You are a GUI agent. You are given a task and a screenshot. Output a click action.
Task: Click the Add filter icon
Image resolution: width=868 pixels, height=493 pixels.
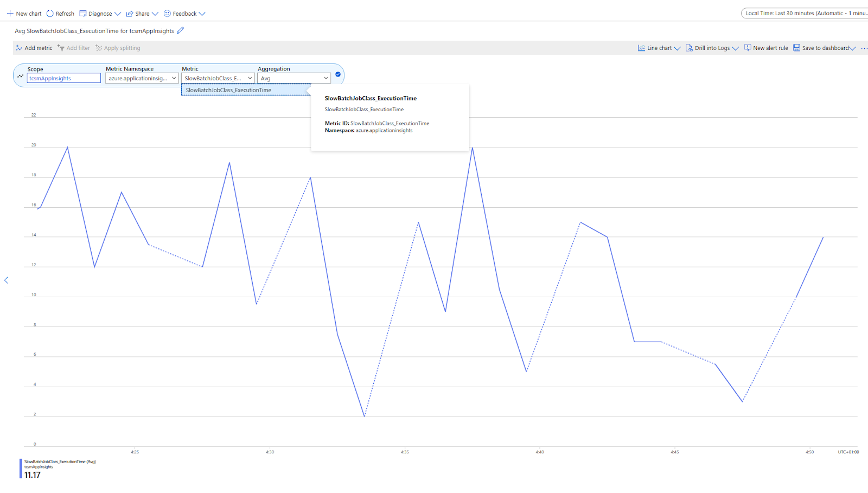(x=61, y=48)
